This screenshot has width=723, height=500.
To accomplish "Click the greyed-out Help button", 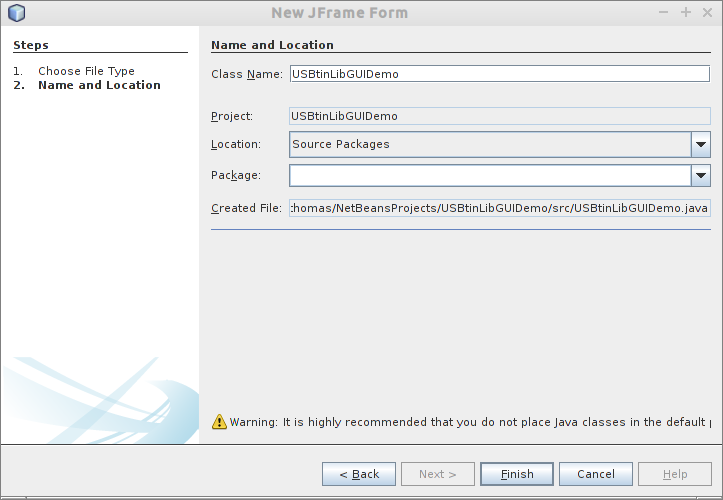I will click(x=675, y=474).
